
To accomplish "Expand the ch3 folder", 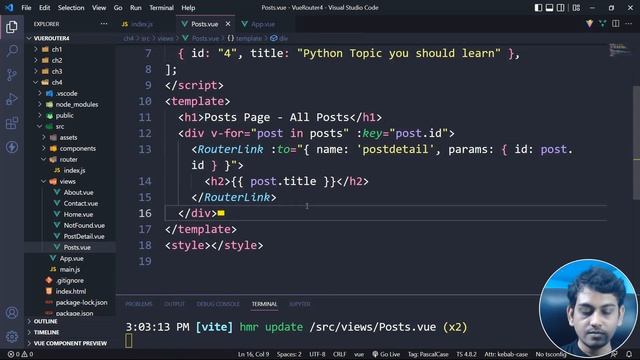I will coord(70,71).
